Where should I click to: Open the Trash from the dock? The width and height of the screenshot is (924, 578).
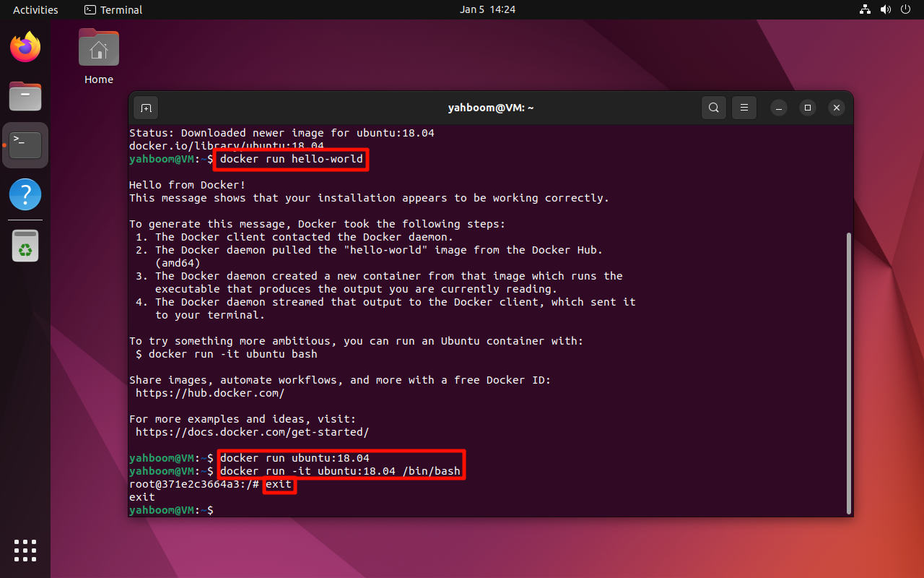click(x=25, y=246)
